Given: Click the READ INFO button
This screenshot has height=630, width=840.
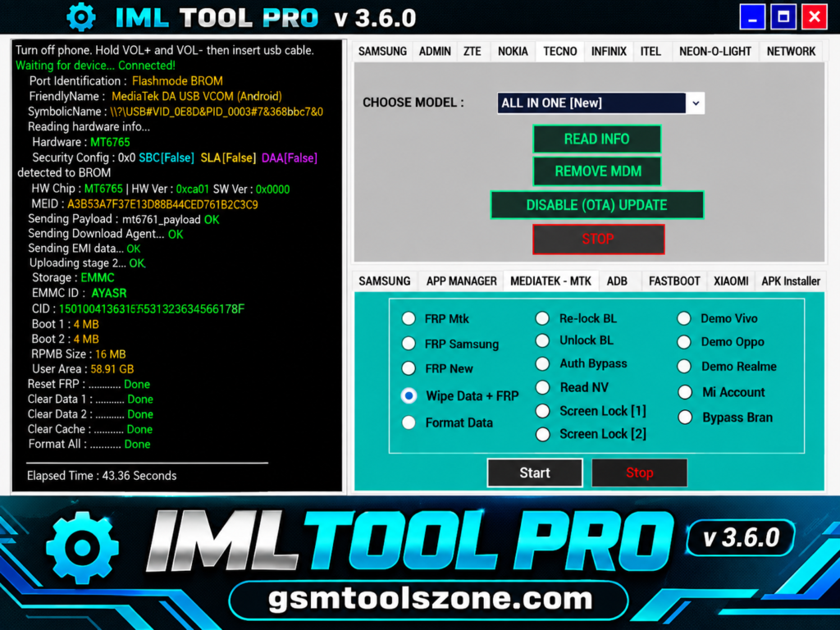Looking at the screenshot, I should pyautogui.click(x=597, y=139).
